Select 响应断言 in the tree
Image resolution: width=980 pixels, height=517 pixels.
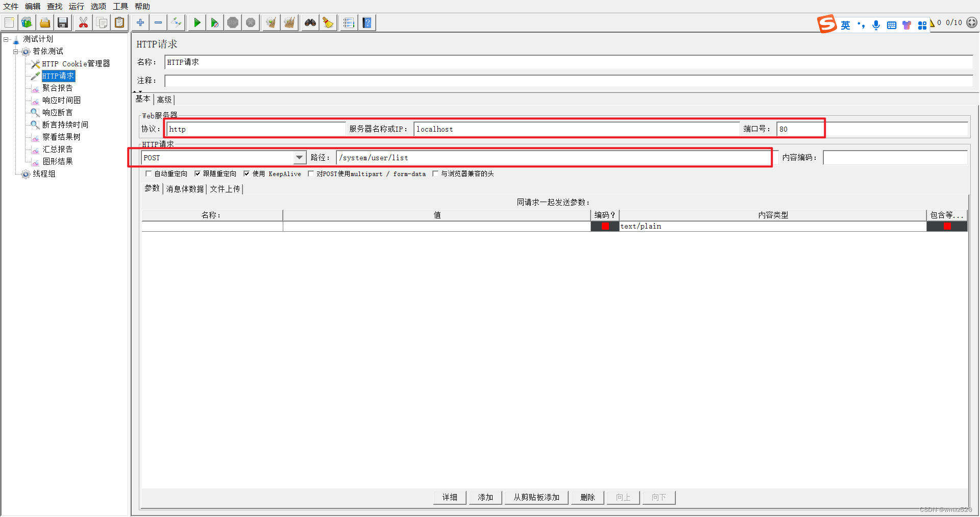[x=58, y=113]
